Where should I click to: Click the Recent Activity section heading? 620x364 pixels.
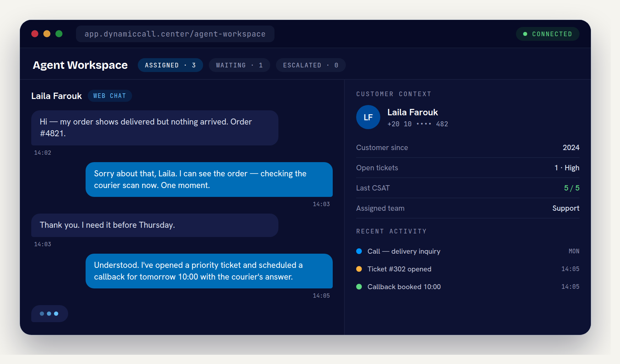click(x=391, y=231)
